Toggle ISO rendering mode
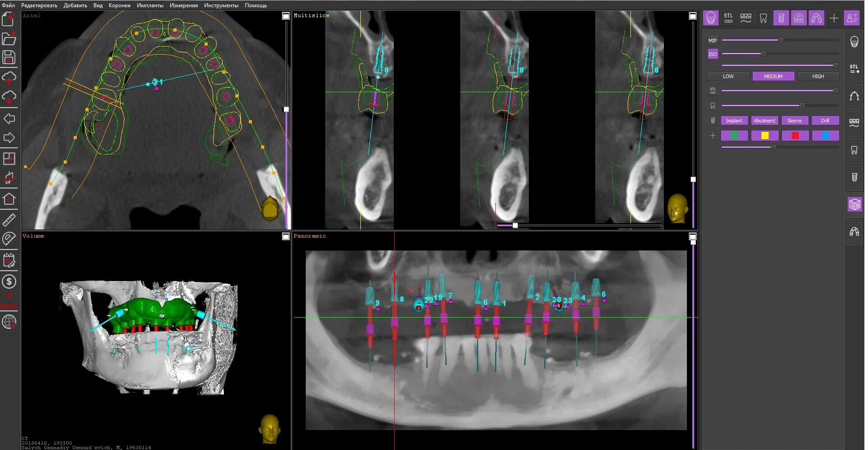Image resolution: width=868 pixels, height=450 pixels. 713,54
